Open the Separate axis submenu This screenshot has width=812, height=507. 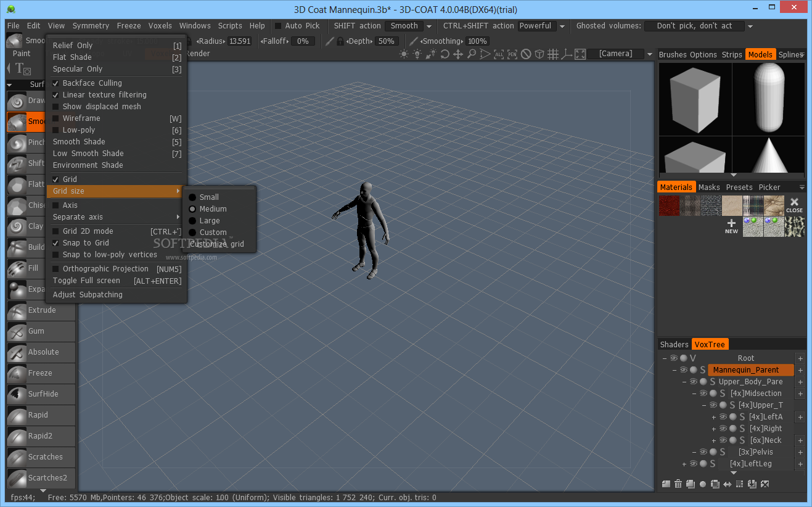[x=117, y=217]
